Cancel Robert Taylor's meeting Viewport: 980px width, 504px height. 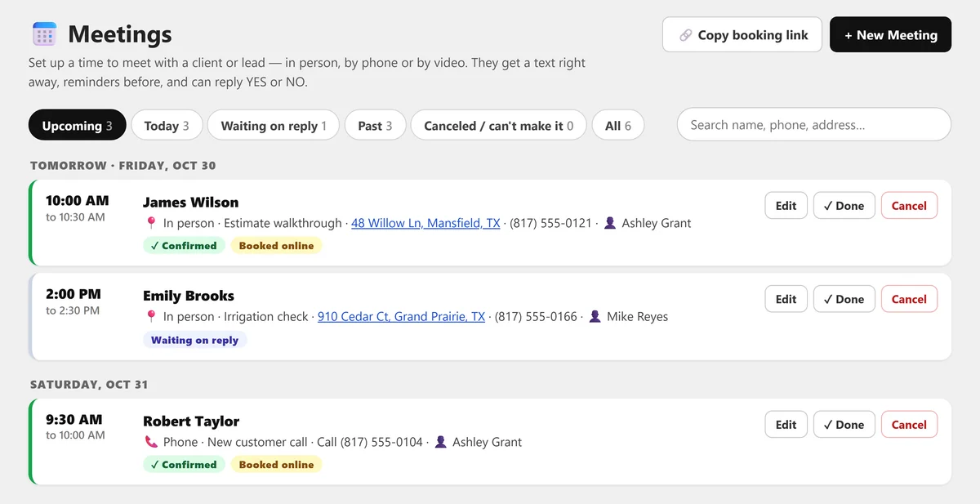pyautogui.click(x=909, y=425)
